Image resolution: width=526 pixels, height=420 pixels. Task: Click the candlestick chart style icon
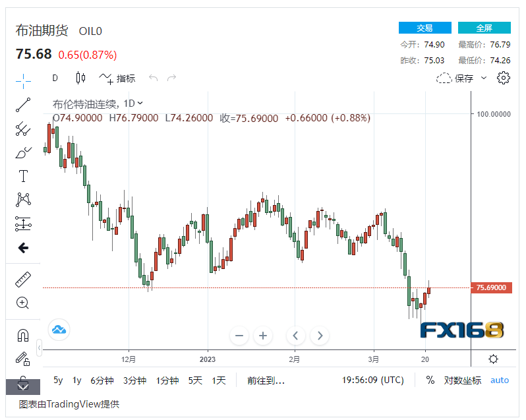coord(80,78)
